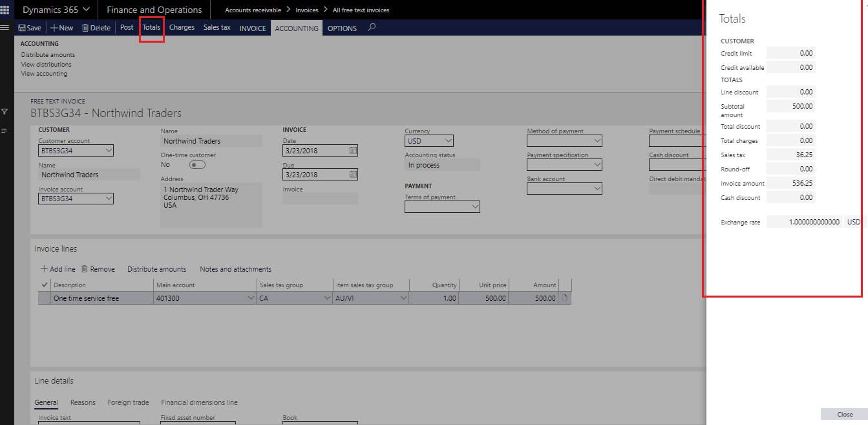Open the General line details tab
The image size is (868, 425).
click(46, 402)
